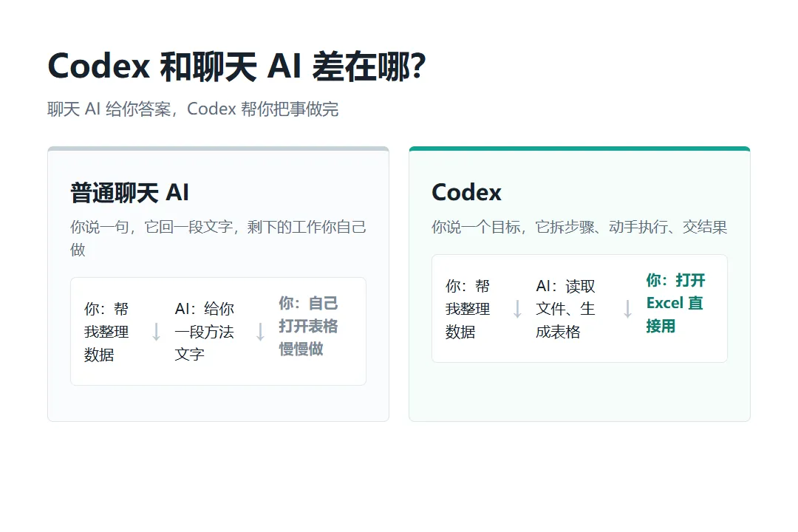Click "你：帮我整理数据" in the Codex card
This screenshot has width=798, height=532.
[468, 309]
